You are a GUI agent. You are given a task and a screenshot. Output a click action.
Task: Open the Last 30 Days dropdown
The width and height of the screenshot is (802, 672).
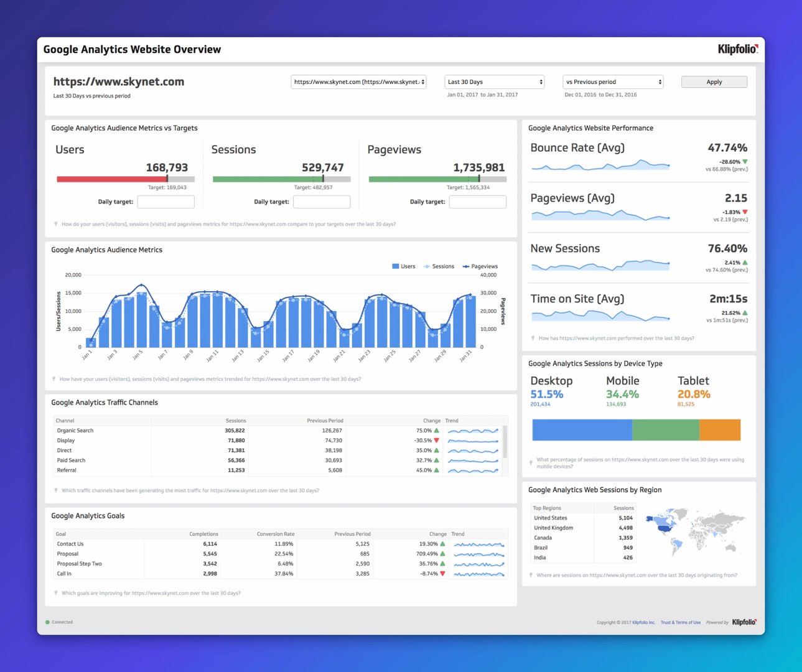pyautogui.click(x=495, y=82)
